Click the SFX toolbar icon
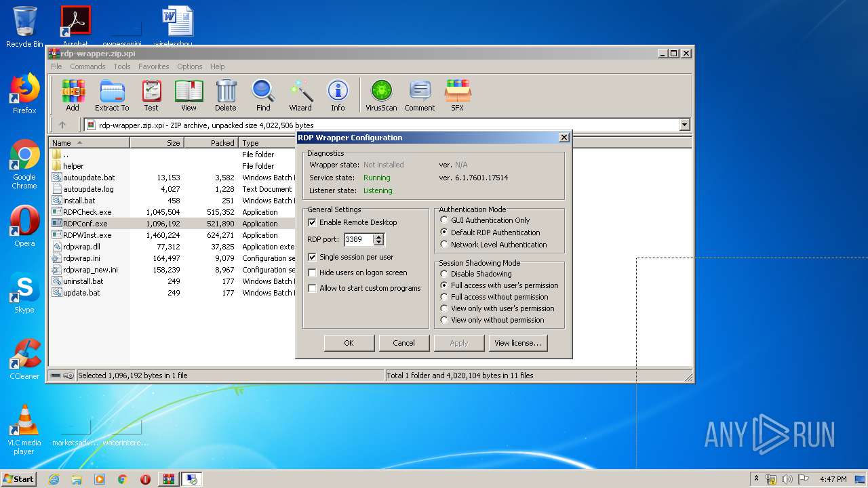This screenshot has width=868, height=488. click(x=458, y=96)
